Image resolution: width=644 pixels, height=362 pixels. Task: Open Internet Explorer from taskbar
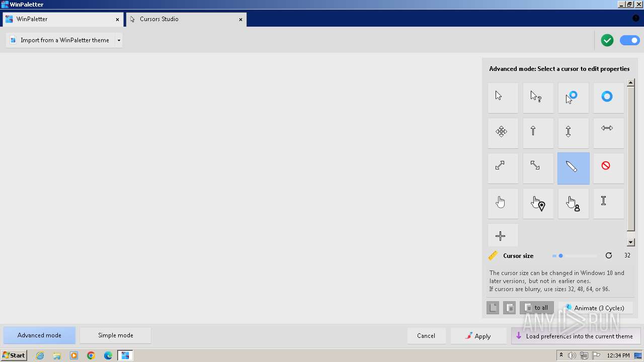coord(40,355)
